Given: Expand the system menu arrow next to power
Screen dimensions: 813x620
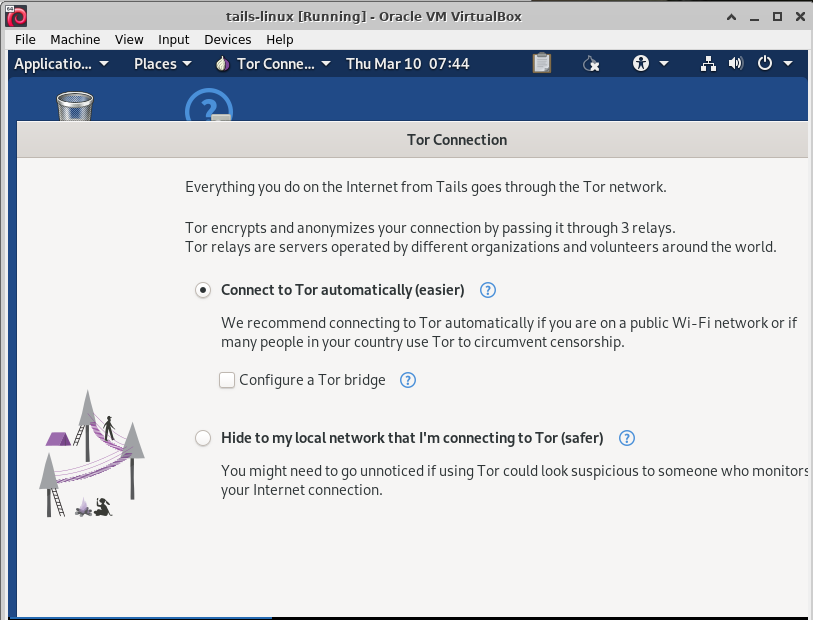Looking at the screenshot, I should (x=788, y=64).
